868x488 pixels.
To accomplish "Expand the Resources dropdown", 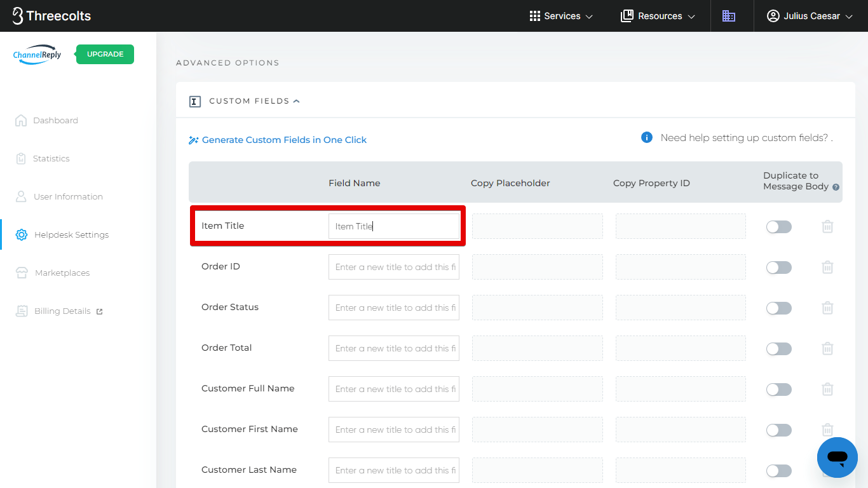I will pyautogui.click(x=658, y=16).
